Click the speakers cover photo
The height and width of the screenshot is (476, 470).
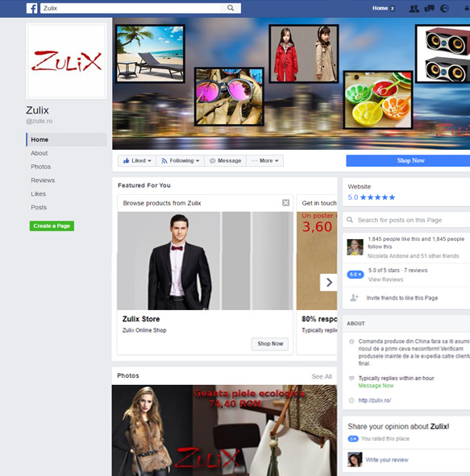click(443, 54)
